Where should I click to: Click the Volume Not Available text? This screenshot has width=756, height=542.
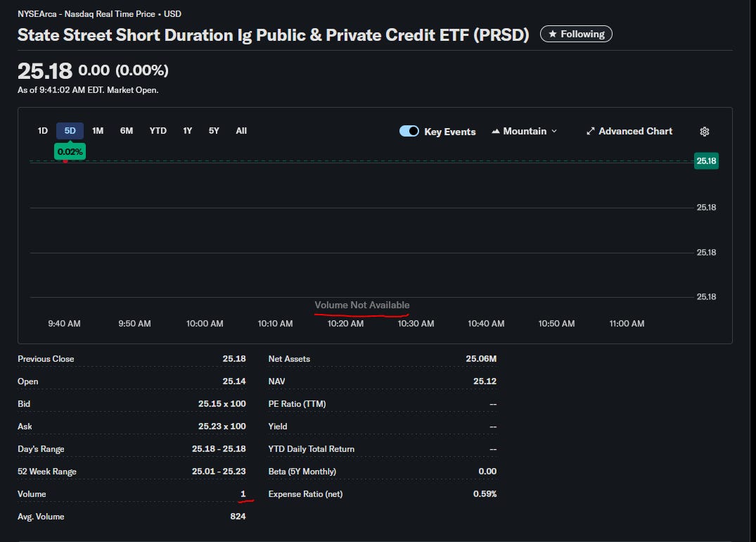coord(362,305)
